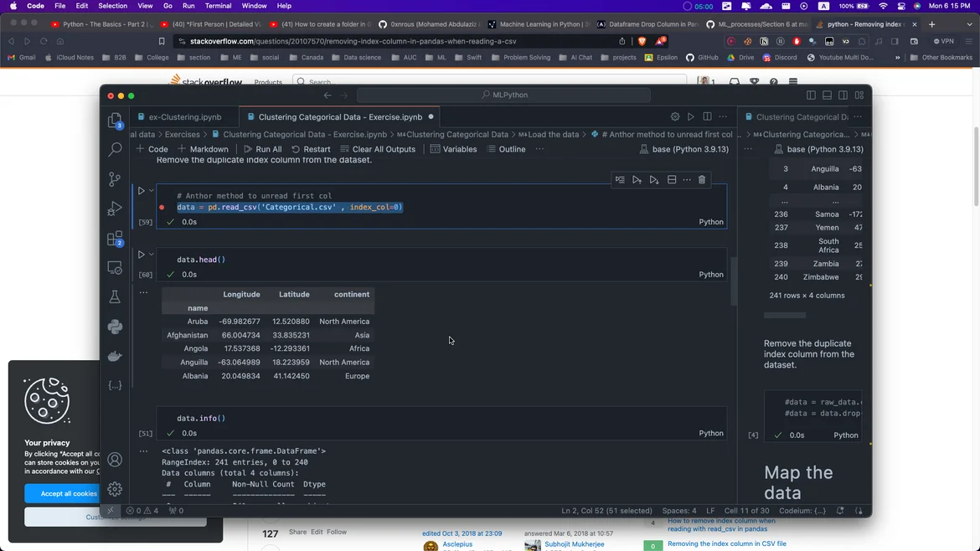Screen dimensions: 980x551
Task: Toggle the primary side bar layout button
Action: 811,95
